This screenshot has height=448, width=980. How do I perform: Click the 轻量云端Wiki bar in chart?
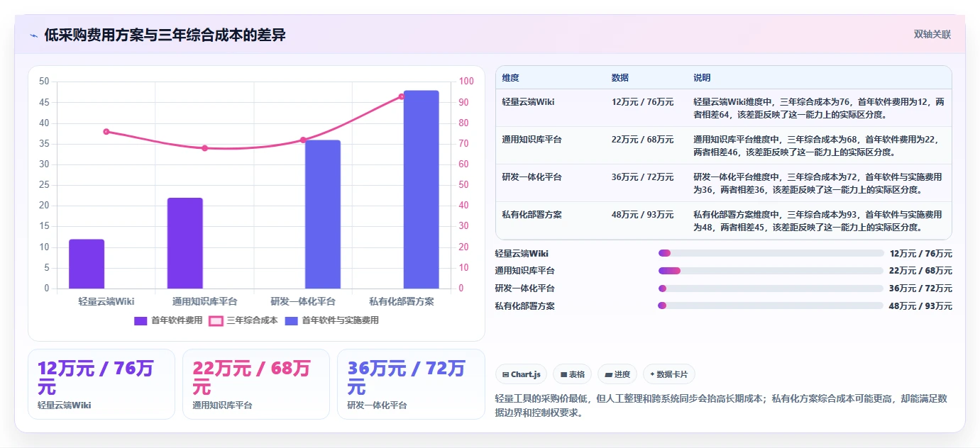click(87, 264)
